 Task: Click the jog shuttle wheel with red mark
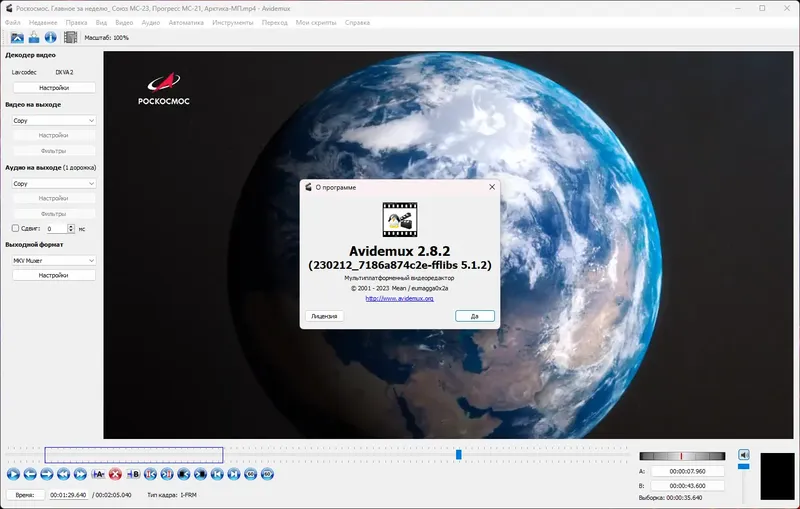pyautogui.click(x=682, y=456)
